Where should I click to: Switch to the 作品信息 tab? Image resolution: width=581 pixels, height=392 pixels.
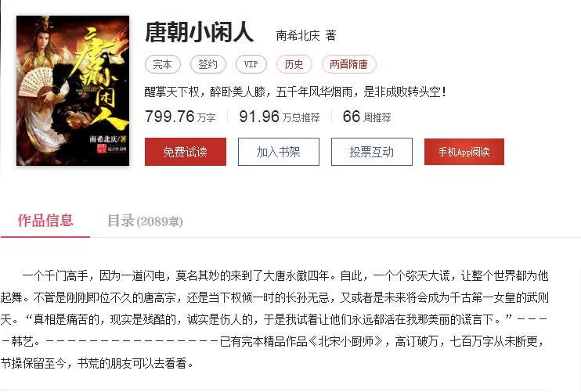(45, 221)
